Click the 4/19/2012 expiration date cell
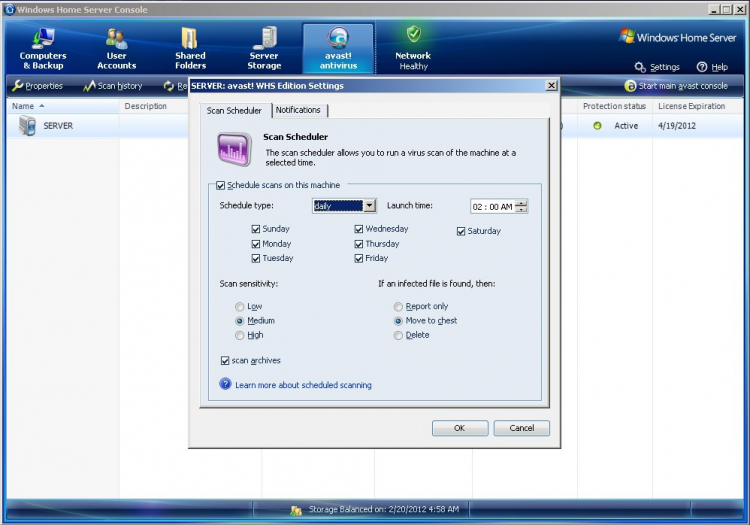The width and height of the screenshot is (750, 525). (677, 126)
